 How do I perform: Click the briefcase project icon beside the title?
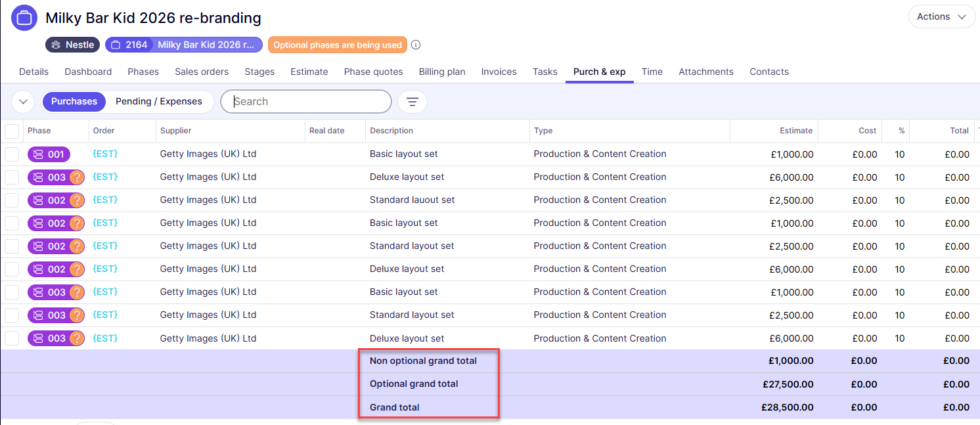pyautogui.click(x=24, y=18)
